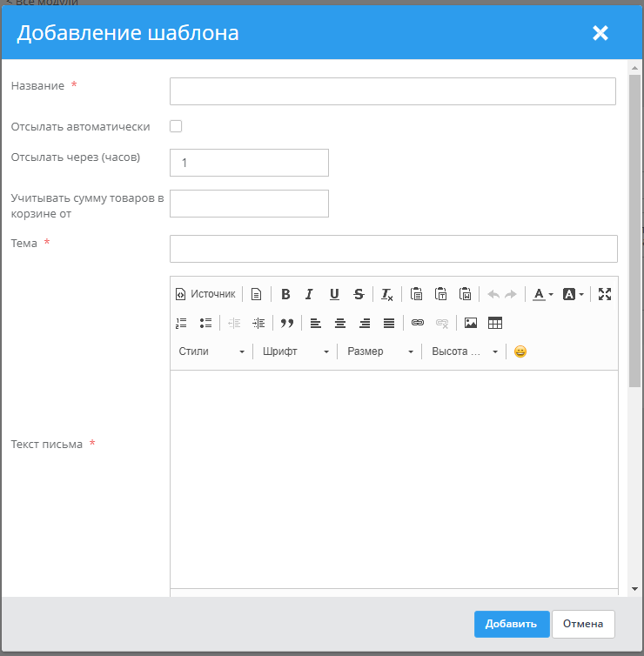
Task: Maximize the editor to fullscreen
Action: click(x=605, y=294)
